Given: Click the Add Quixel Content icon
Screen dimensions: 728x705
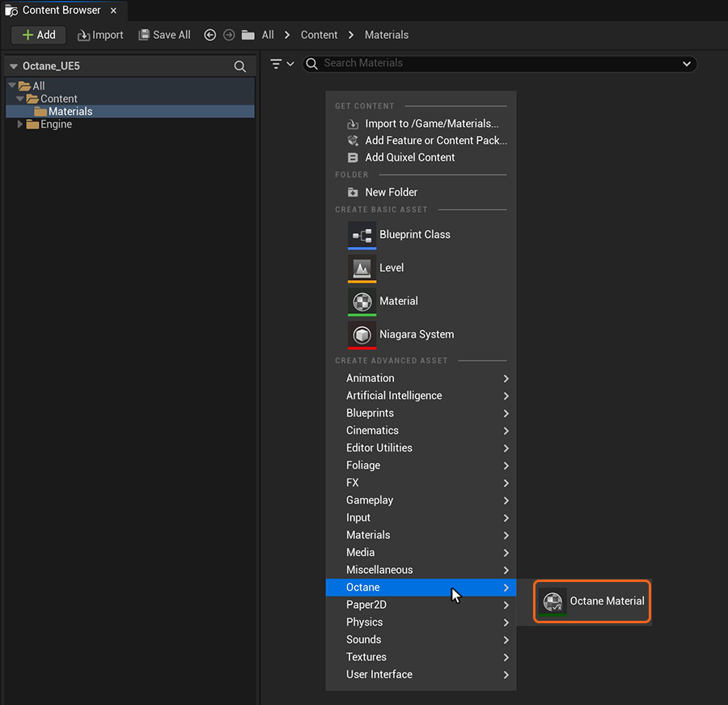Looking at the screenshot, I should (x=353, y=158).
